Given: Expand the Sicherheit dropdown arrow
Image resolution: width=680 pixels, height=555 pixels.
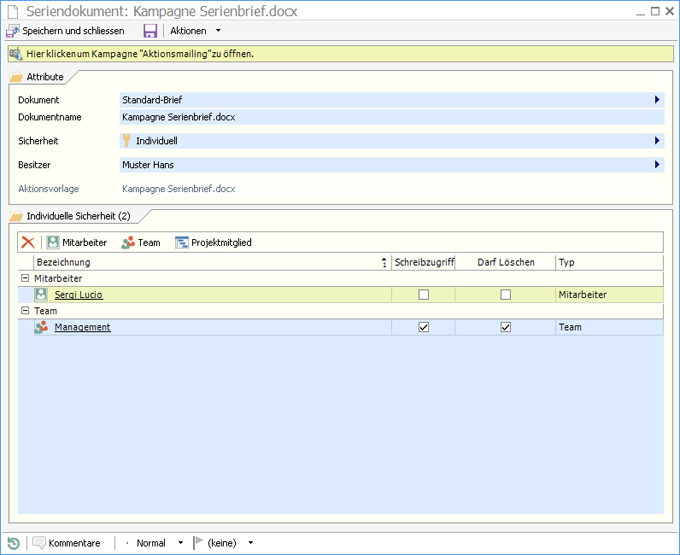Looking at the screenshot, I should [x=657, y=141].
